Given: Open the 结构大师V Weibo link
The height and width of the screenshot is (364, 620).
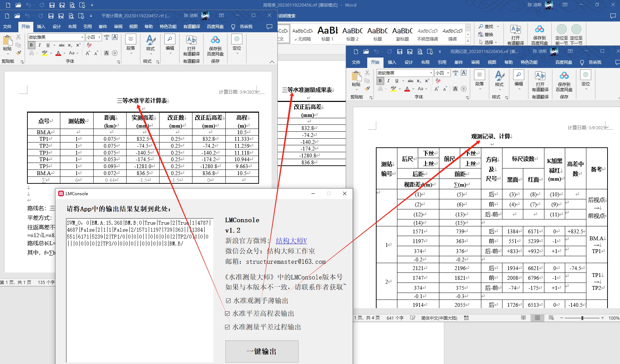Looking at the screenshot, I should [x=291, y=241].
